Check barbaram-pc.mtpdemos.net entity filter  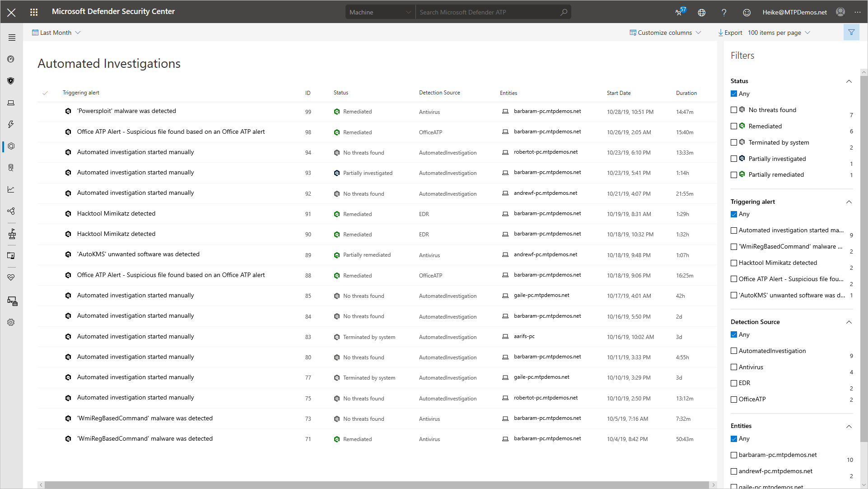tap(734, 455)
